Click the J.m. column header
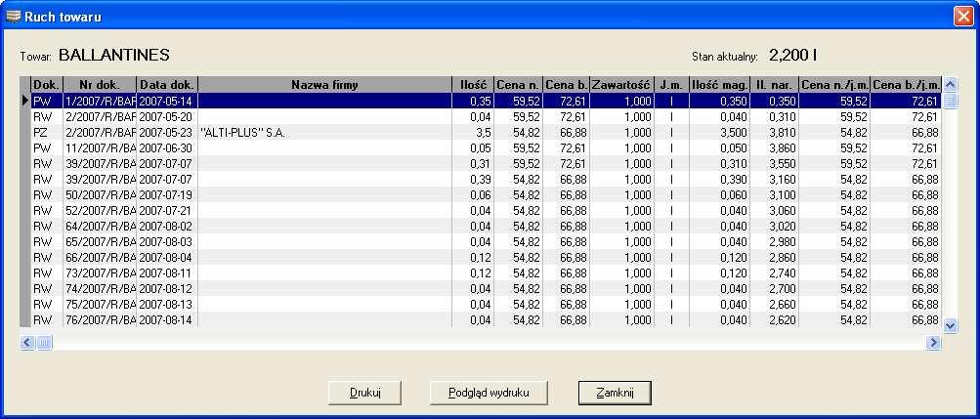Screen dimensions: 980x419 (672, 85)
